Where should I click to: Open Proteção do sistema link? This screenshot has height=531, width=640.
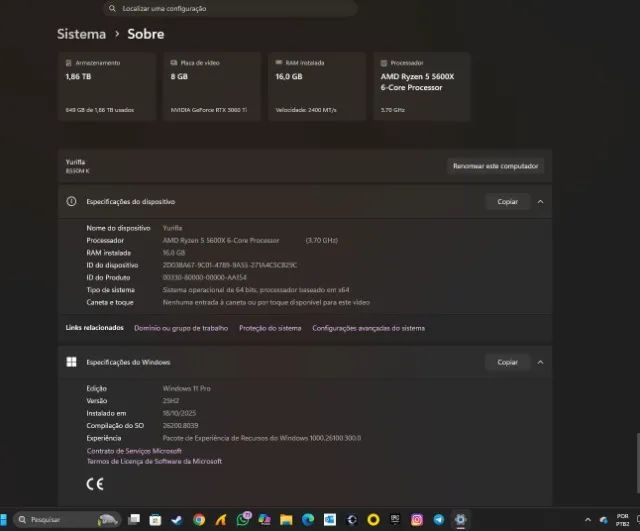270,328
